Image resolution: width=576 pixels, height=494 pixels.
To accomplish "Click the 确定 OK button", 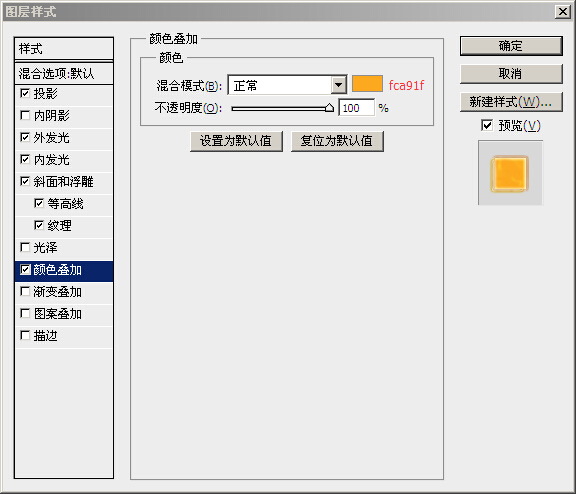I will (x=511, y=46).
